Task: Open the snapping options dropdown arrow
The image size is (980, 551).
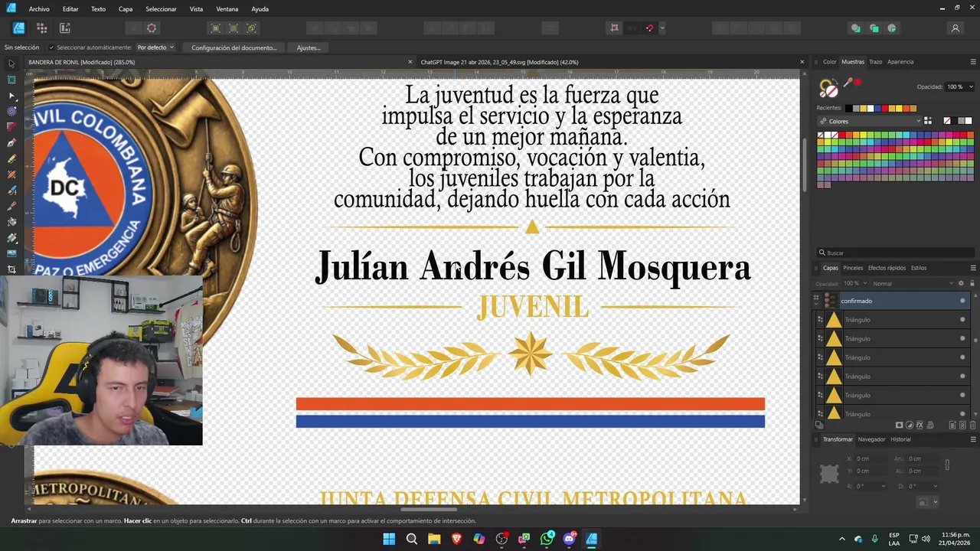Action: pos(662,28)
